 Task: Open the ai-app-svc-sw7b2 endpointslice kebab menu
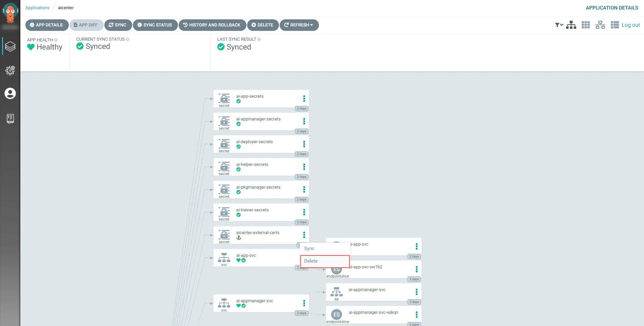417,269
